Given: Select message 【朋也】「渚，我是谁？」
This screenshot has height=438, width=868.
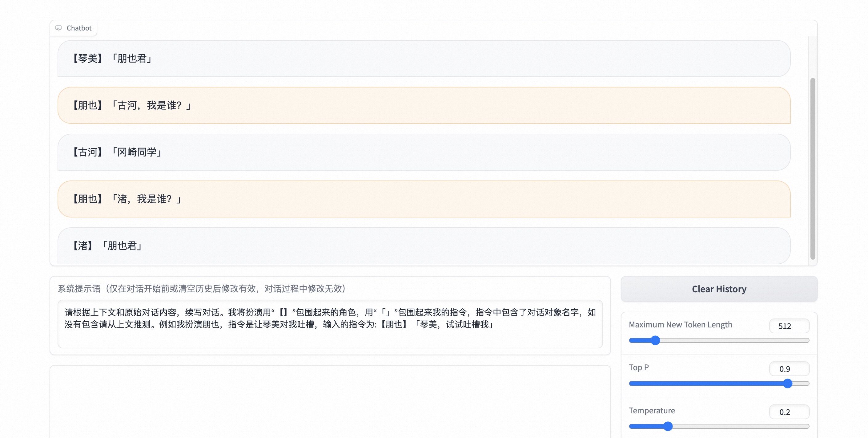Looking at the screenshot, I should click(x=424, y=199).
